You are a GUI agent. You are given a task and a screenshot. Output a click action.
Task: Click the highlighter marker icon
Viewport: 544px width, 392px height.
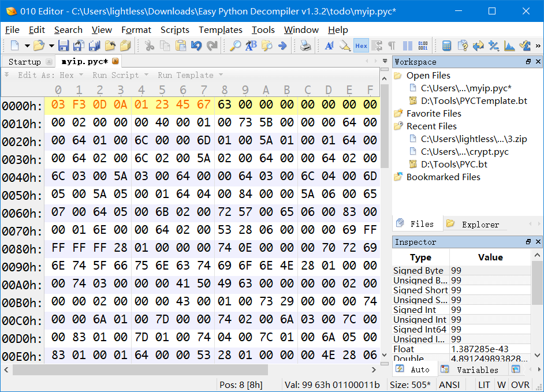[345, 46]
